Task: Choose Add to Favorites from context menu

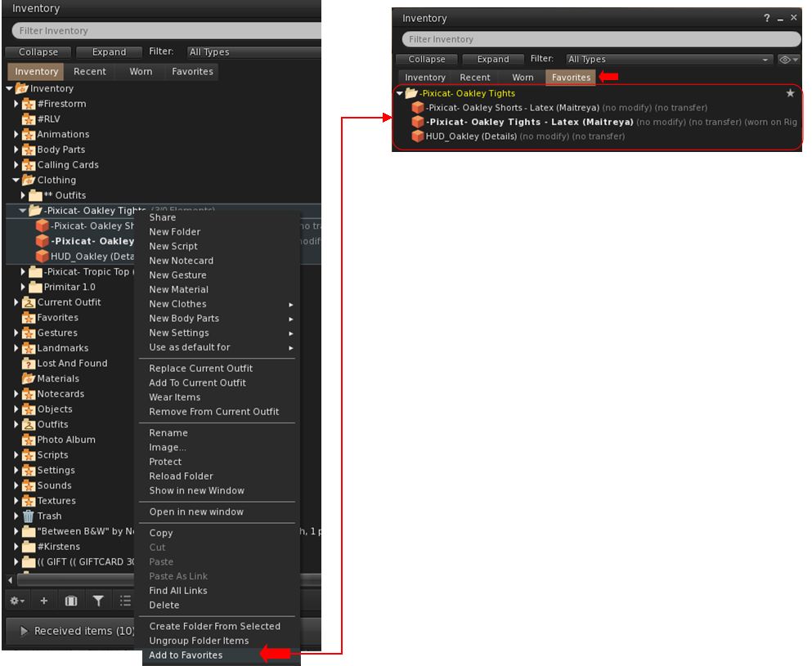Action: (x=186, y=655)
